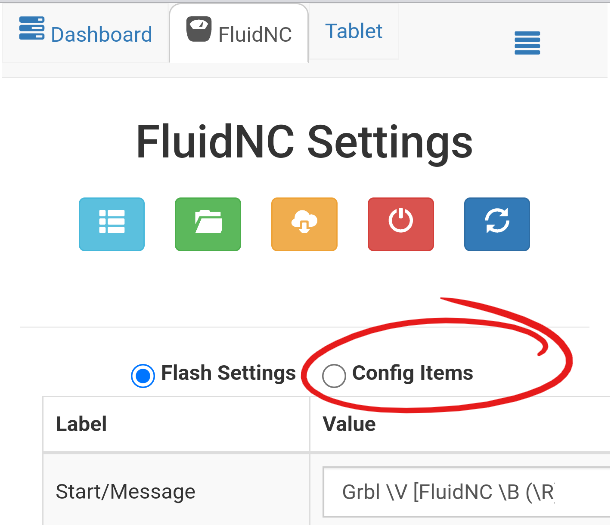Viewport: 610px width, 525px height.
Task: Click the Flash Settings label text
Action: click(x=228, y=374)
